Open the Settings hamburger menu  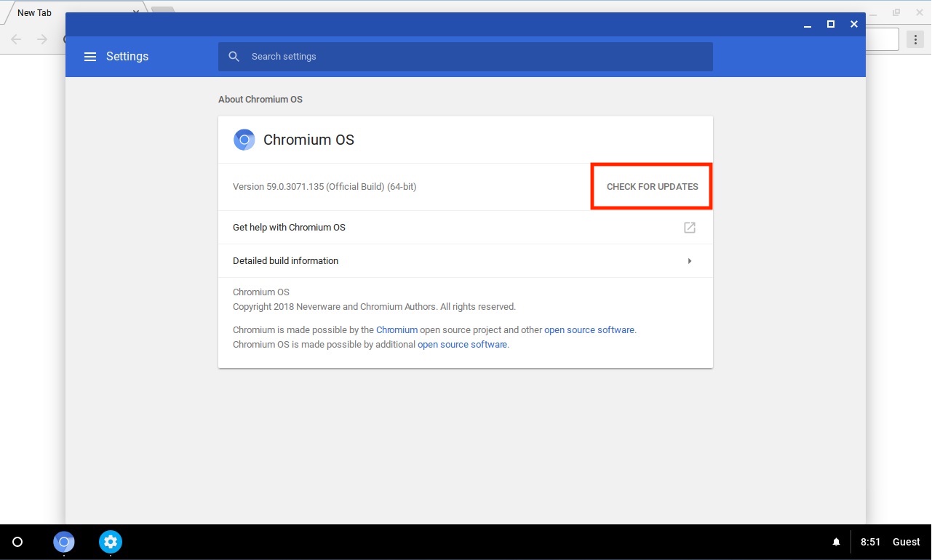pyautogui.click(x=90, y=57)
